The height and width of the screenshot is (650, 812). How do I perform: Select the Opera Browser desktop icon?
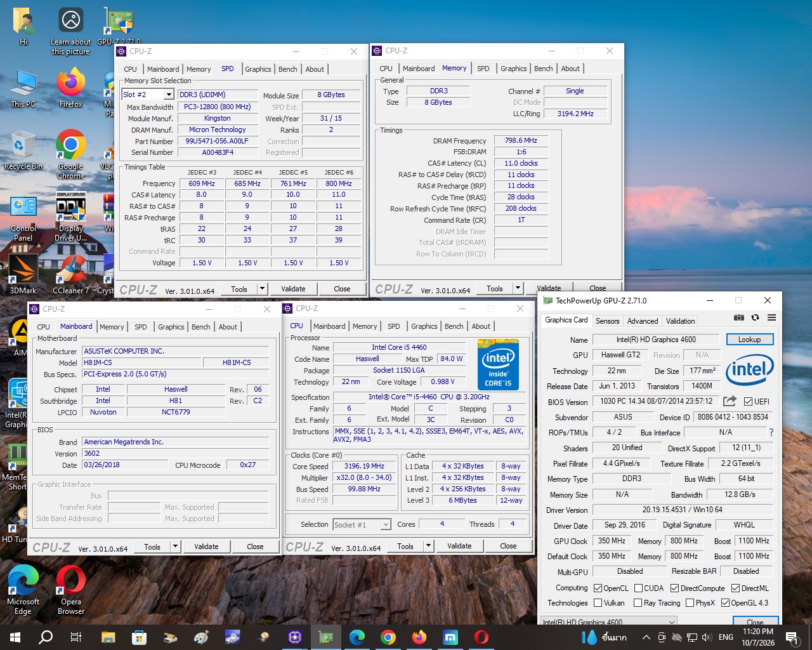pos(71,590)
